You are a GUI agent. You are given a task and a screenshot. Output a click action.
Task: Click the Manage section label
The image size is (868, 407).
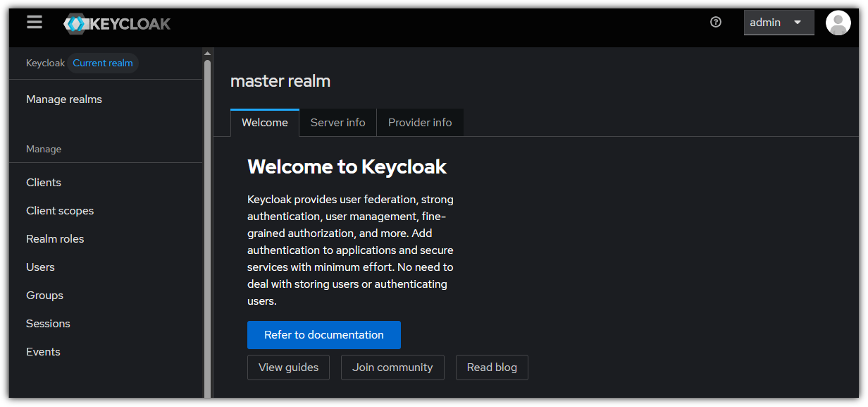(44, 150)
